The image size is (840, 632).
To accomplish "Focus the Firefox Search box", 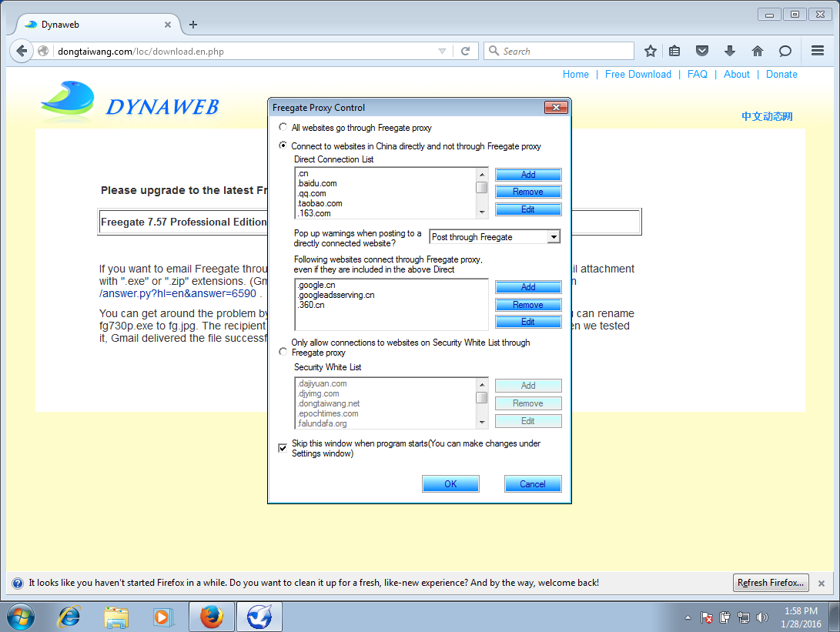I will [559, 51].
